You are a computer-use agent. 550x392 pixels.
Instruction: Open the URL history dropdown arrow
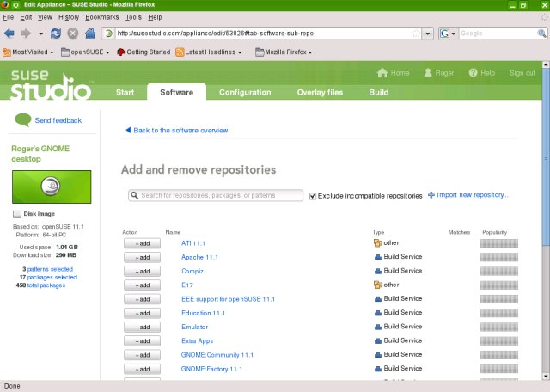[428, 34]
